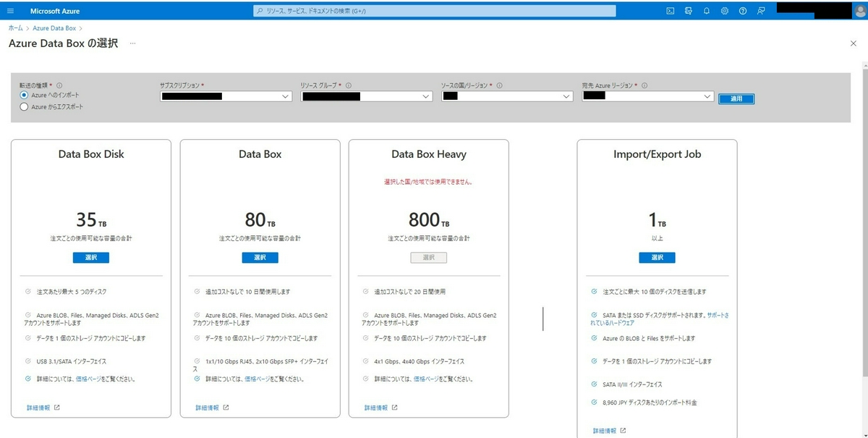Viewport: 868px width, 438px height.
Task: Go to ホーム breadcrumb
Action: point(15,28)
